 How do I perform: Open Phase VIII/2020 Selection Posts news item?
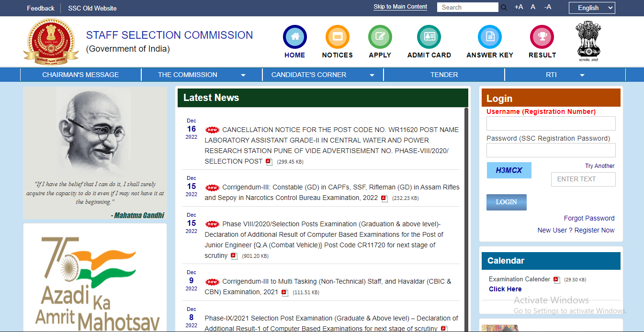324,240
